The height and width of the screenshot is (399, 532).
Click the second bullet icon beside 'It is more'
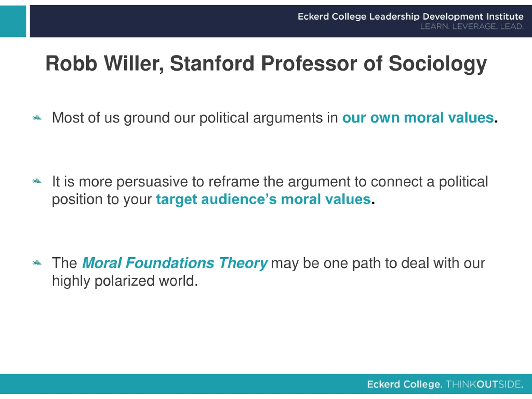coord(37,181)
